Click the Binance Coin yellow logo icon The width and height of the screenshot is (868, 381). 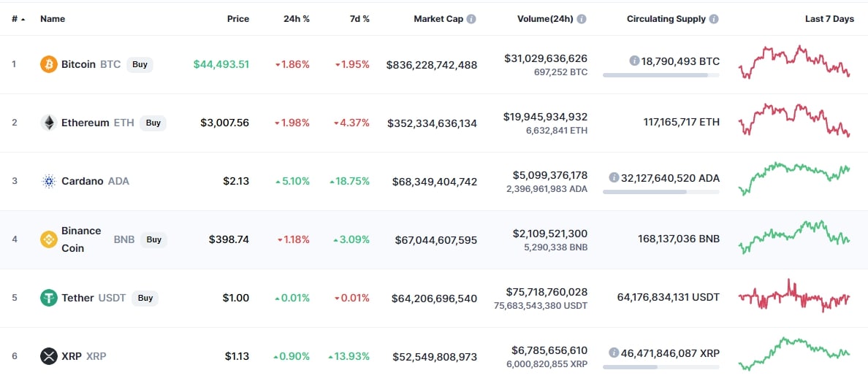click(x=49, y=239)
